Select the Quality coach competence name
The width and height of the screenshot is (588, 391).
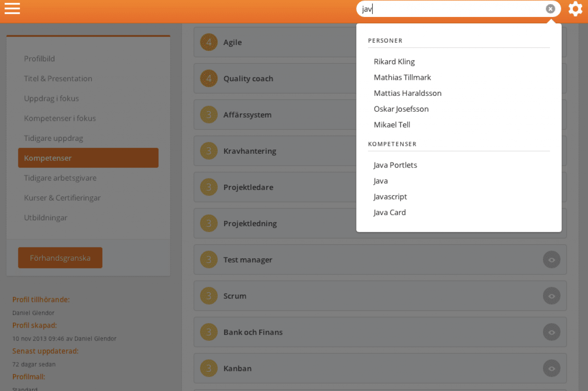pos(248,78)
